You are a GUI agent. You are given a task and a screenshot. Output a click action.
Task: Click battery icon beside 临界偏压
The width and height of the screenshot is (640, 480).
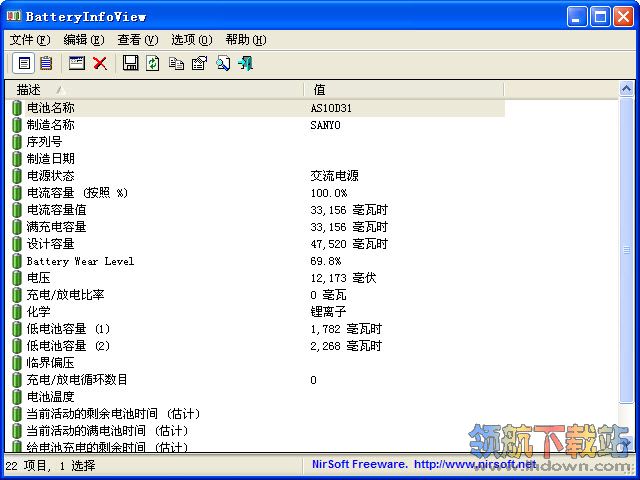[17, 363]
